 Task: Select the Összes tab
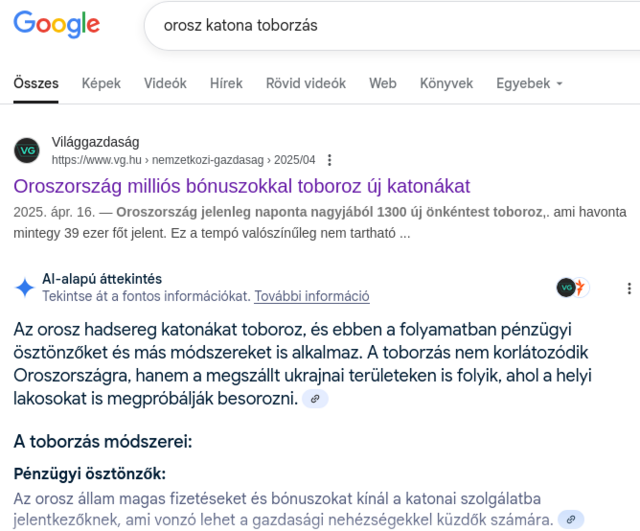pos(36,83)
